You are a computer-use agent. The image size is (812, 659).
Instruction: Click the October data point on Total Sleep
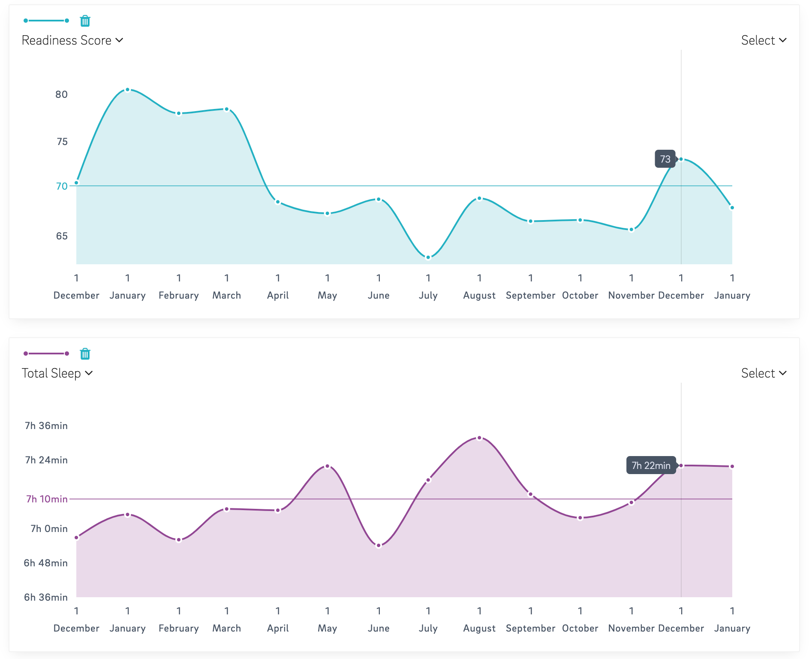click(580, 518)
